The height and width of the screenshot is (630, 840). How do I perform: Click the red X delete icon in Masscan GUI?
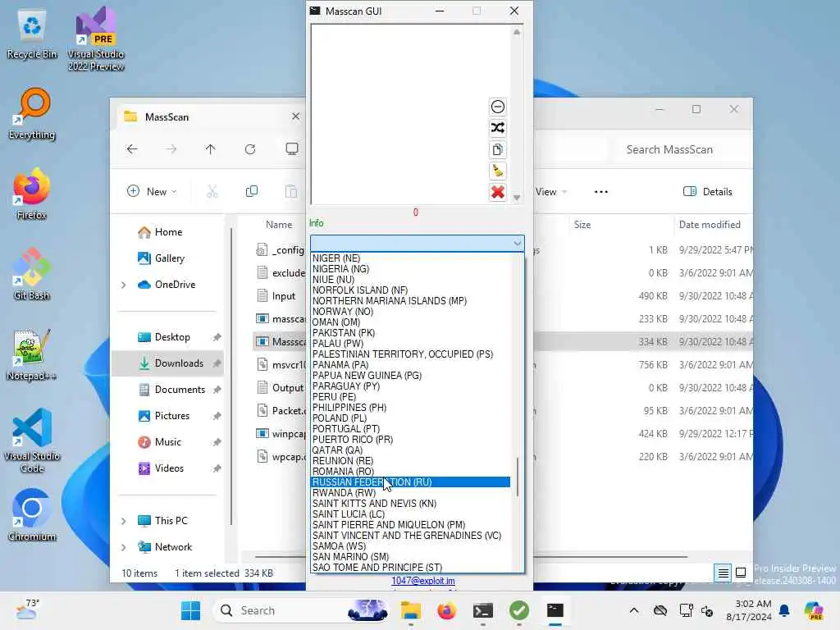[498, 192]
